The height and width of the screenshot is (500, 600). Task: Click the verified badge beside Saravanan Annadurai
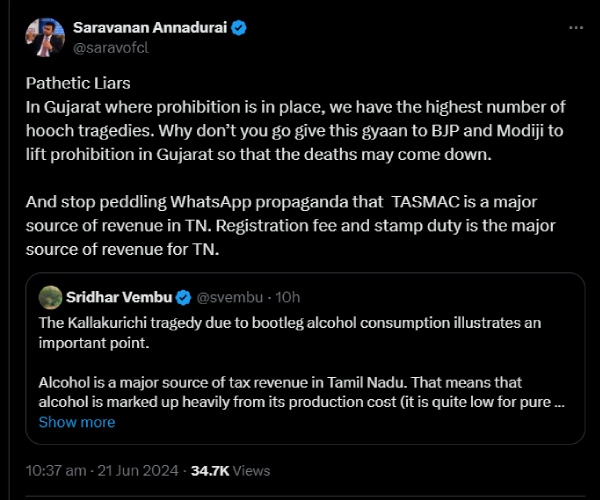(x=239, y=30)
